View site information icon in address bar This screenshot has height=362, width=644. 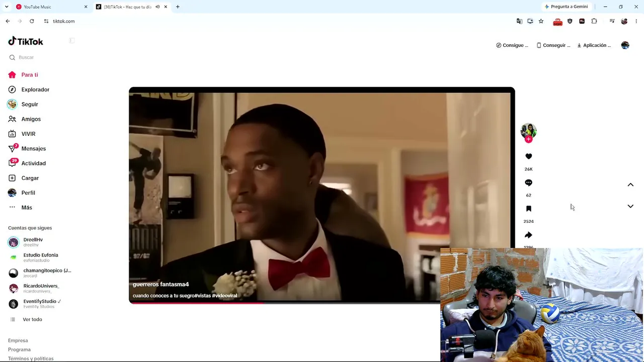click(46, 21)
